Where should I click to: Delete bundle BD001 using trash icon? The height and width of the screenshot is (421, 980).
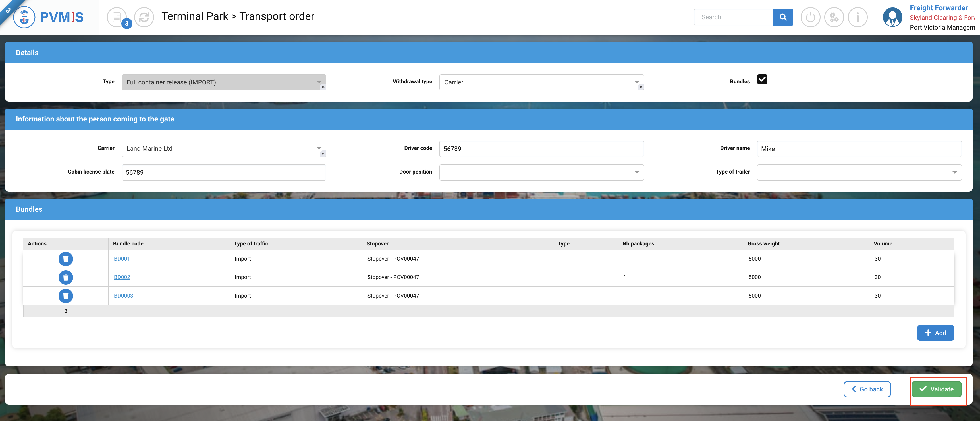click(x=65, y=259)
